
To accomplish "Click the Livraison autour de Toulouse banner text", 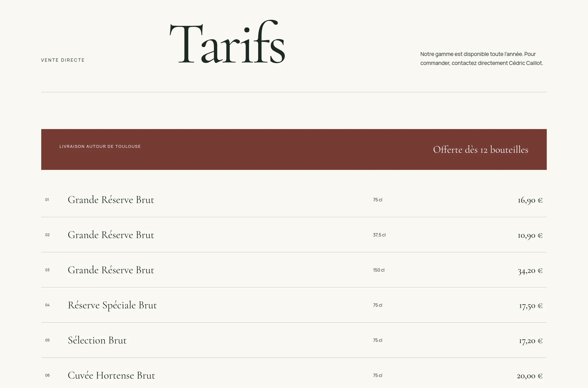I will click(100, 146).
